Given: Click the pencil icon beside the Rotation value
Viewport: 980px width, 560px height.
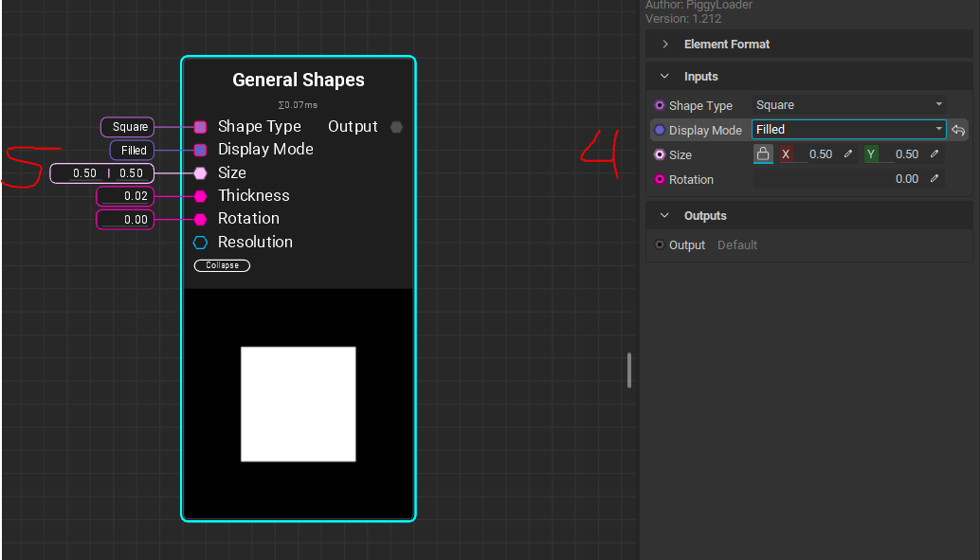Looking at the screenshot, I should (x=935, y=179).
